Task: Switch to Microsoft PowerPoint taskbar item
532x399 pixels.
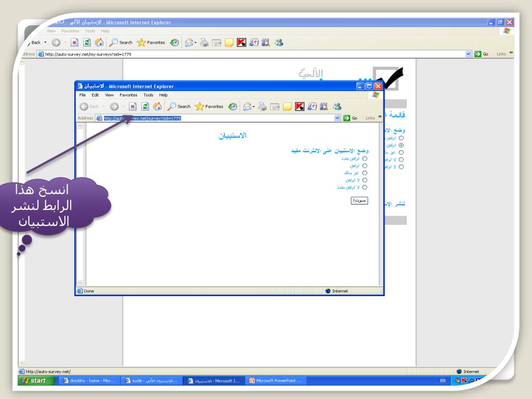Action: pyautogui.click(x=276, y=381)
